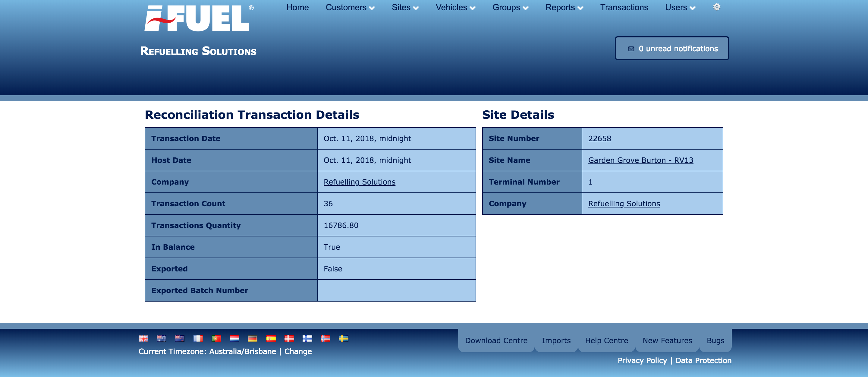Expand the Reports dropdown menu

(x=564, y=8)
